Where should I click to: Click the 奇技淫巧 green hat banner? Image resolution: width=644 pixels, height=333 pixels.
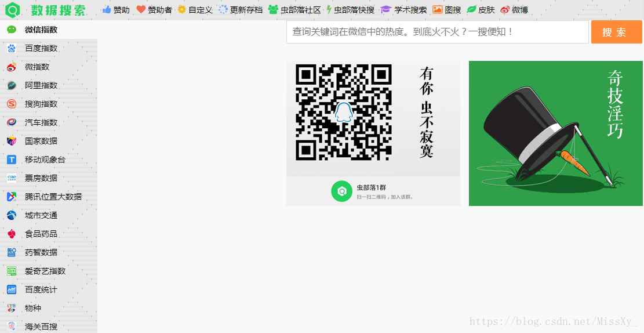556,133
